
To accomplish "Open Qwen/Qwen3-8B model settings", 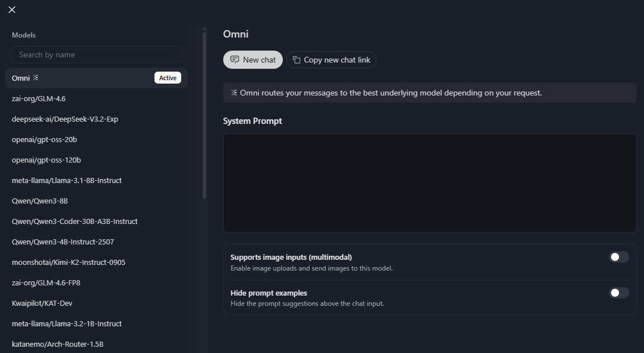I will coord(40,201).
